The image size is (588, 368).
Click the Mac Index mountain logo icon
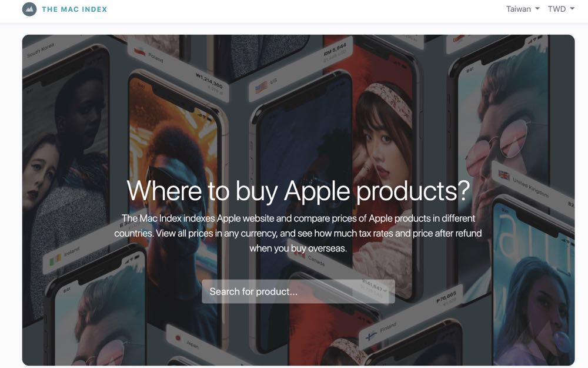point(29,9)
